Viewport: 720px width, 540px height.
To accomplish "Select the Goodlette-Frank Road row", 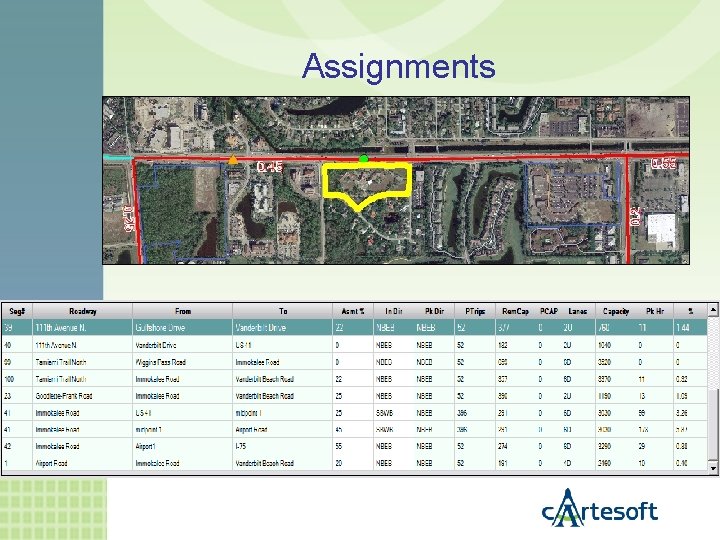I will pos(354,396).
